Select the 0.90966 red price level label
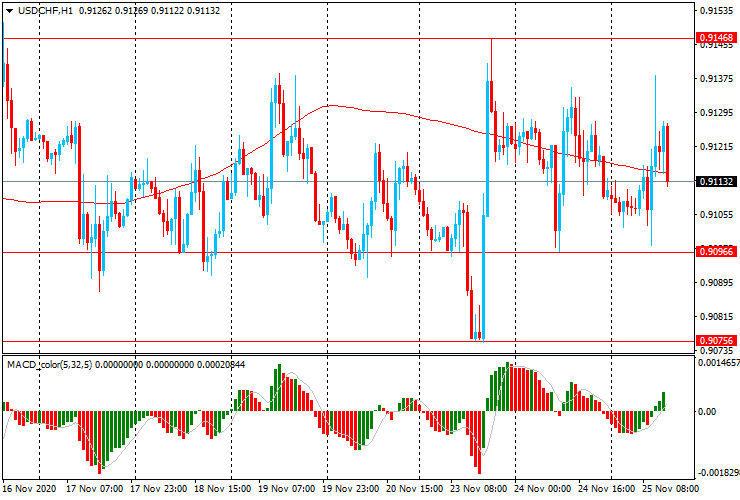 718,253
